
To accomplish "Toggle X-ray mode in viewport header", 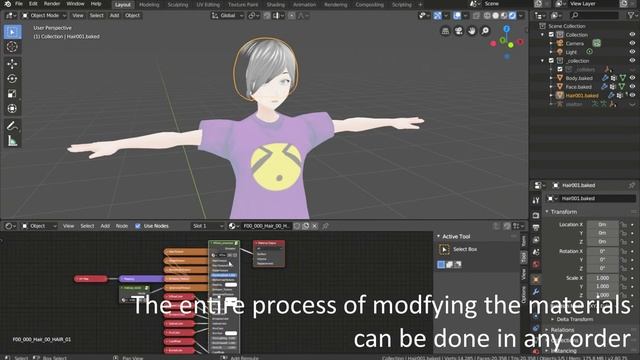I will [476, 16].
